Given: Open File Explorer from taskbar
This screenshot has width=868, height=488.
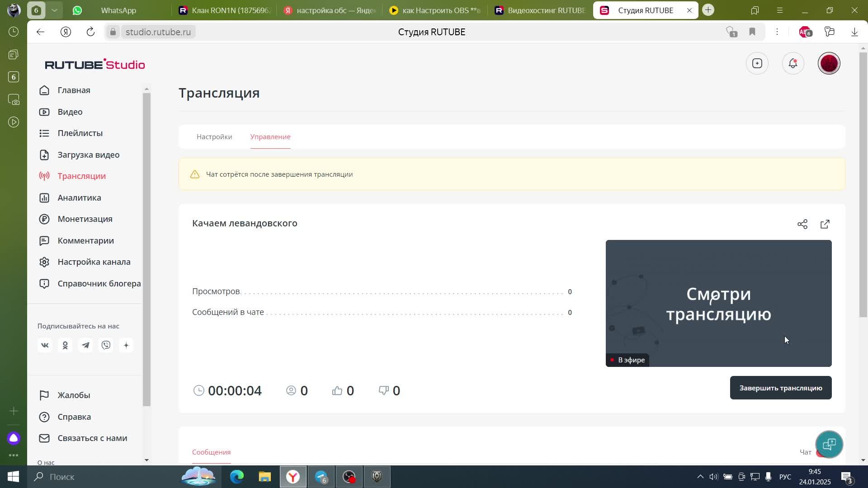Looking at the screenshot, I should 264,477.
